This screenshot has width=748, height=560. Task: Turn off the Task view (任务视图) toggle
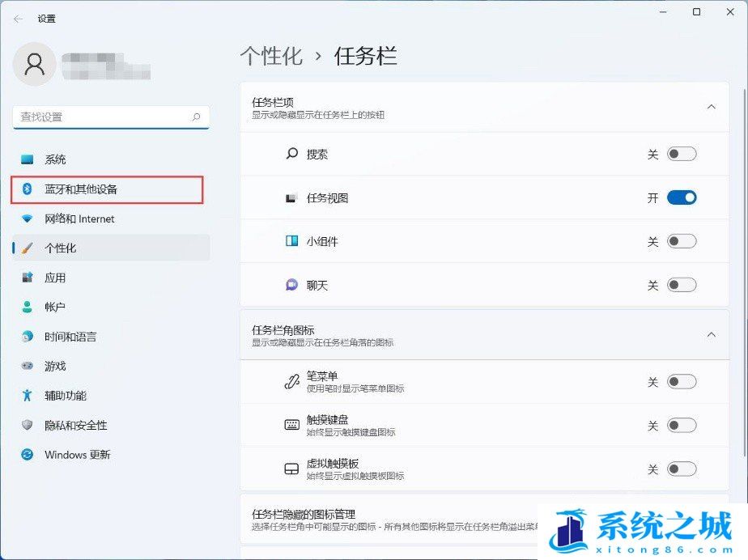[x=681, y=197]
